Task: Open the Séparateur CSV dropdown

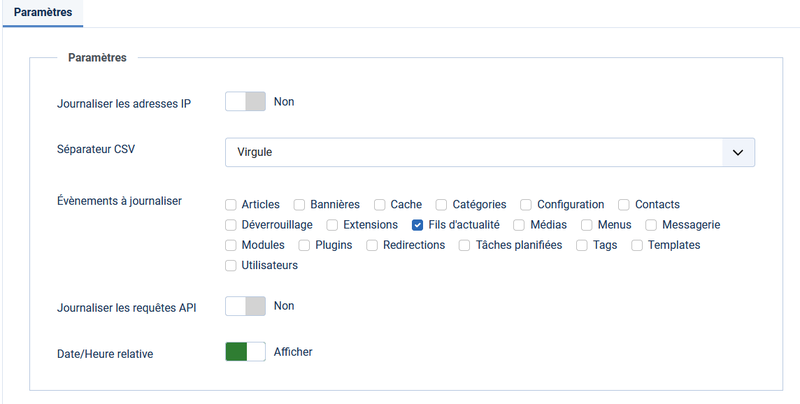Action: (x=490, y=152)
